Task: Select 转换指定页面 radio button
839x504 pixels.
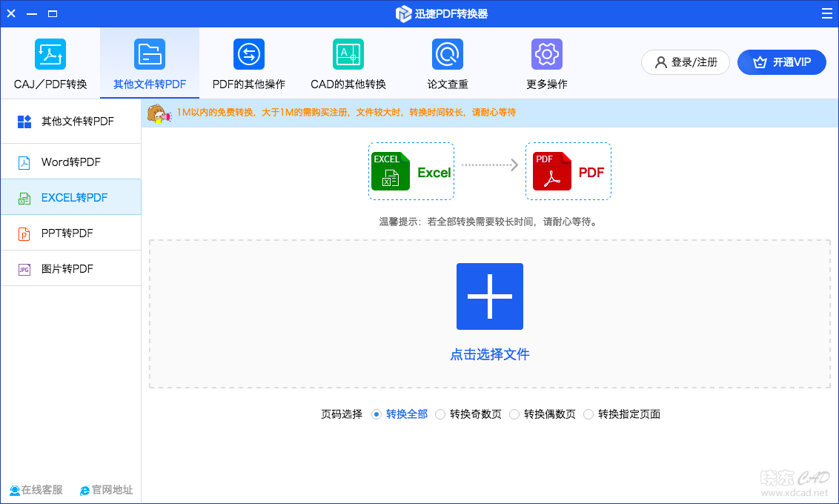Action: click(x=588, y=414)
